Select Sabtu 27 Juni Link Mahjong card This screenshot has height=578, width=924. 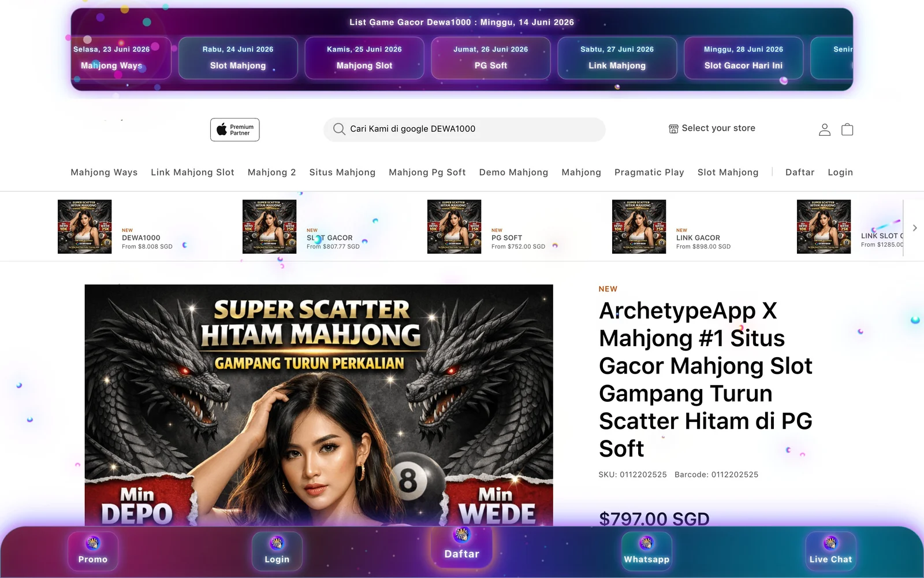[x=617, y=58]
